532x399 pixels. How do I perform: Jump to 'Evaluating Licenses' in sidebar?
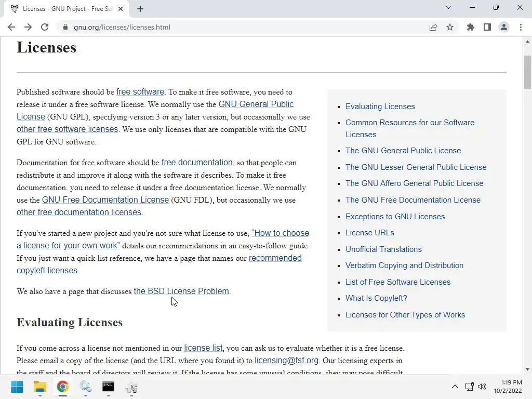click(380, 107)
